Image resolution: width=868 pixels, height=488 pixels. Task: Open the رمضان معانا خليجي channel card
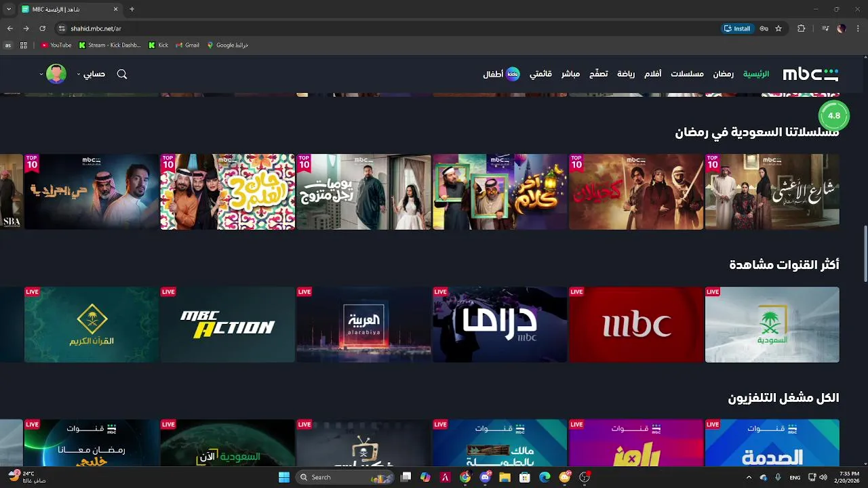coord(92,443)
